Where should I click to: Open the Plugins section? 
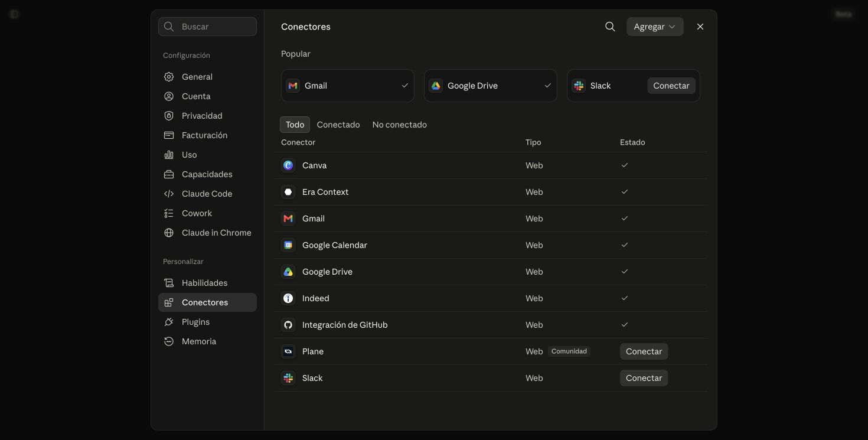(x=207, y=322)
